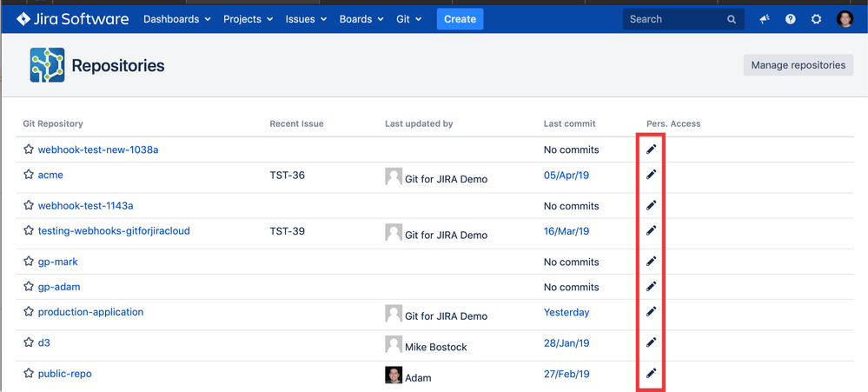Viewport: 868px width, 392px height.
Task: Star the gp-adam repository
Action: pyautogui.click(x=29, y=286)
